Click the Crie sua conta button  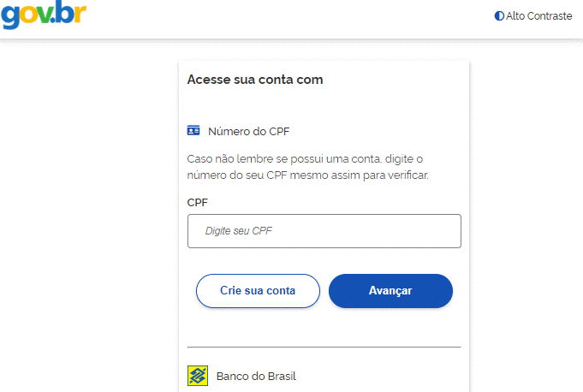click(258, 291)
